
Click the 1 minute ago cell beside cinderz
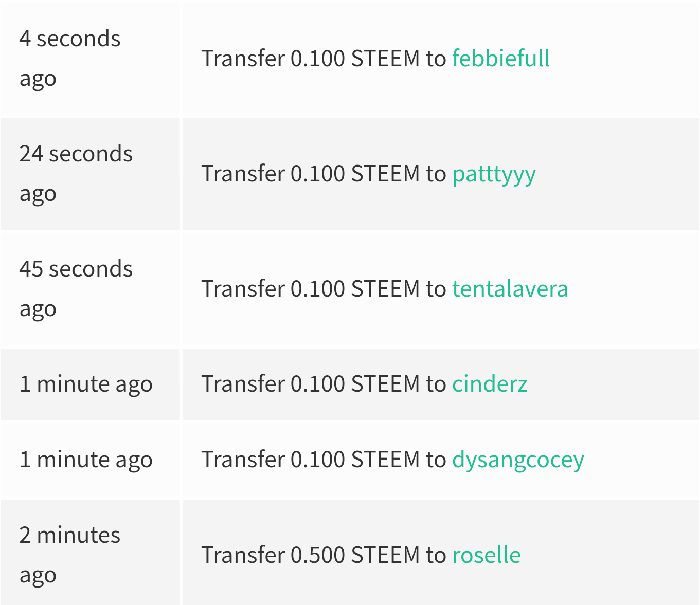click(90, 384)
